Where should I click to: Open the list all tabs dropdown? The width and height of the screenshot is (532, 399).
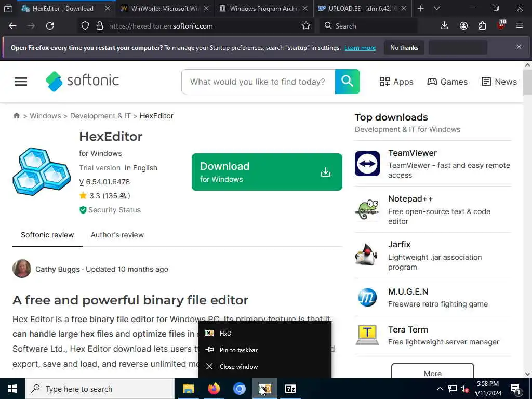coord(436,8)
